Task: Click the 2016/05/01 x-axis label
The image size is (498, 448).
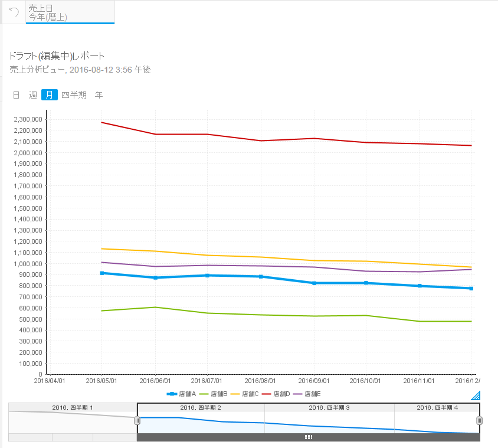Action: coord(101,381)
